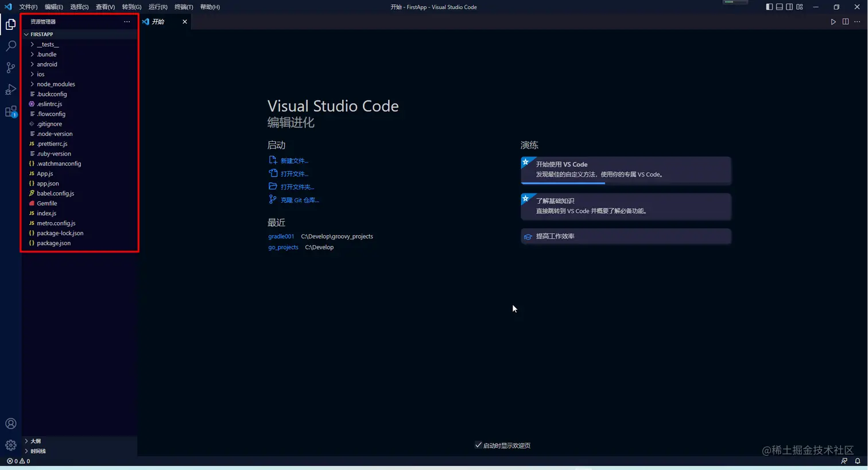Open the 编辑(E) menu
Image resolution: width=868 pixels, height=470 pixels.
pyautogui.click(x=53, y=7)
